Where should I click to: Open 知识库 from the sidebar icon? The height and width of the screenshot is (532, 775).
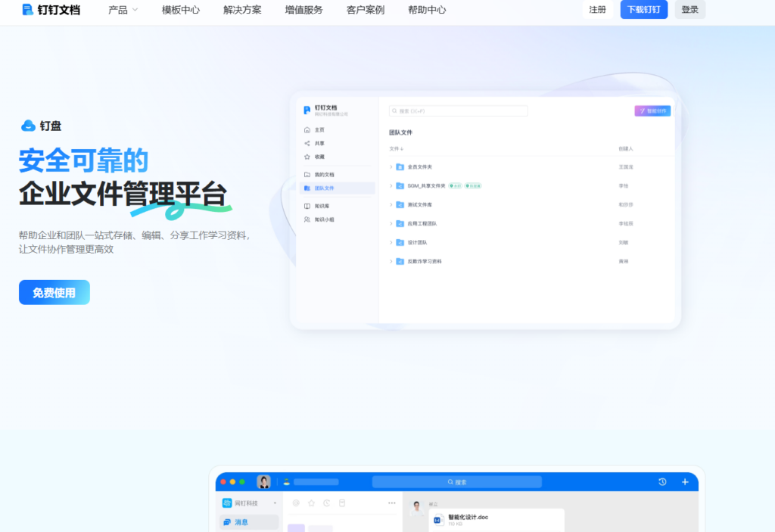309,205
